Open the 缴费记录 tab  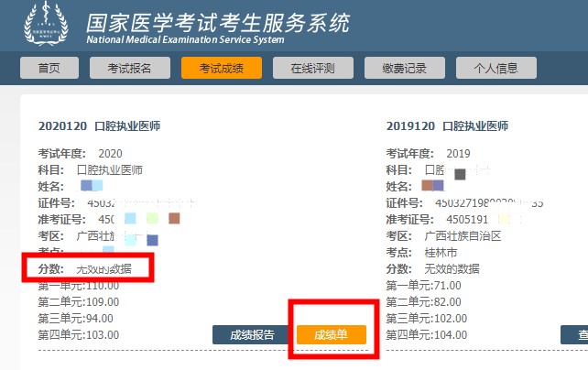click(404, 69)
